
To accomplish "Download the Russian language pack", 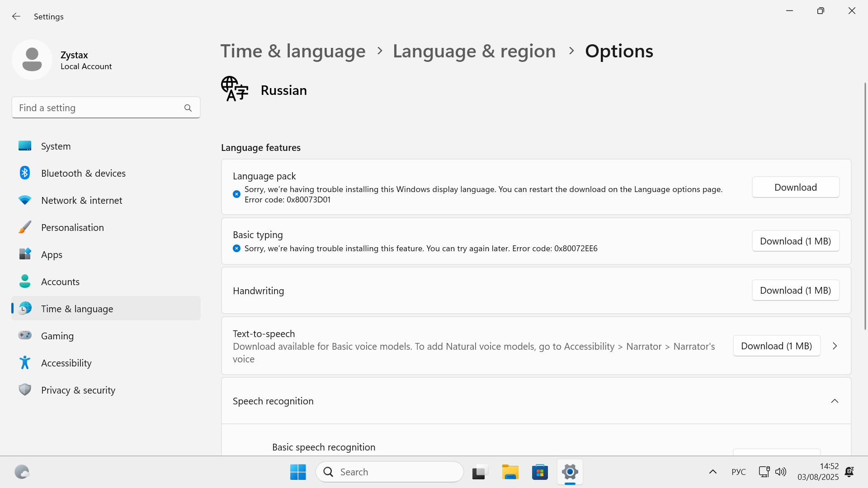I will pos(795,187).
